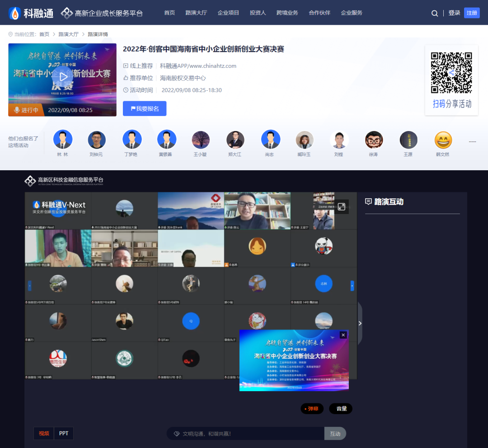Open the 路演大厅 nav menu item
Image resolution: width=488 pixels, height=448 pixels.
pyautogui.click(x=196, y=13)
